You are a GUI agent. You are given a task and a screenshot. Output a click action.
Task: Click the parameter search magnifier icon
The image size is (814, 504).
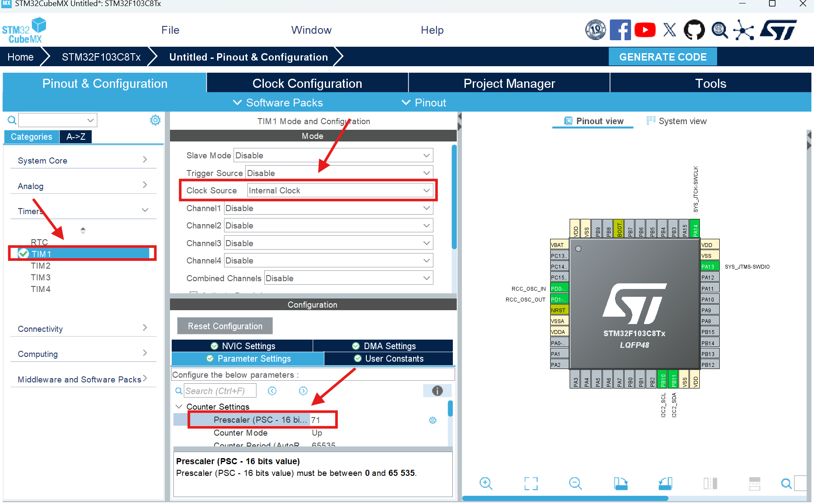(179, 391)
